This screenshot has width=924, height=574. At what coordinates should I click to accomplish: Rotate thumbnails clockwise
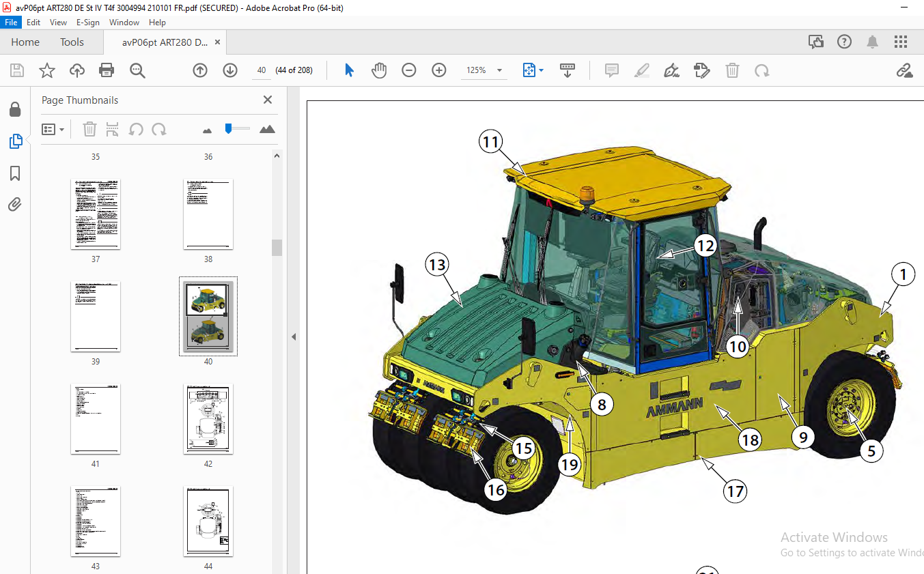(x=159, y=129)
